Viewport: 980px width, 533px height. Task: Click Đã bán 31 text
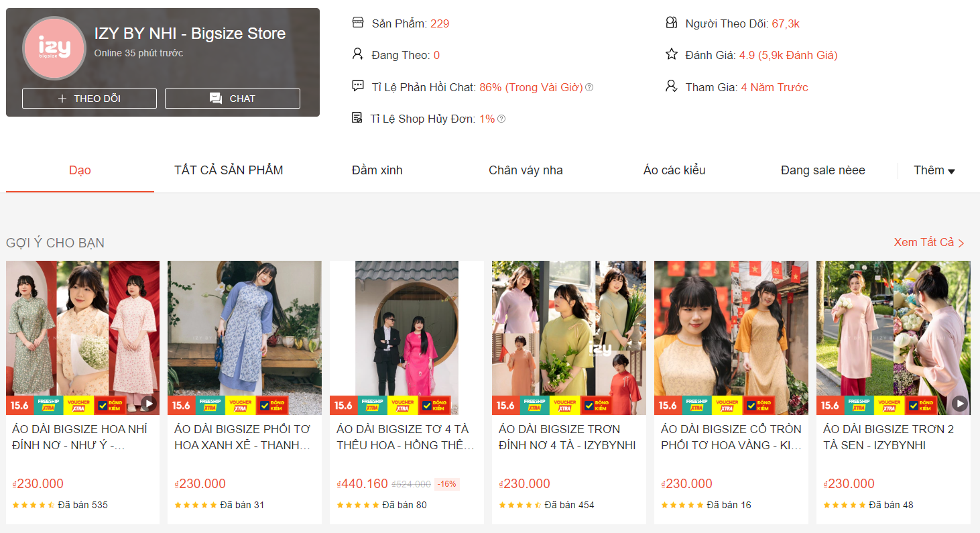[x=242, y=505]
